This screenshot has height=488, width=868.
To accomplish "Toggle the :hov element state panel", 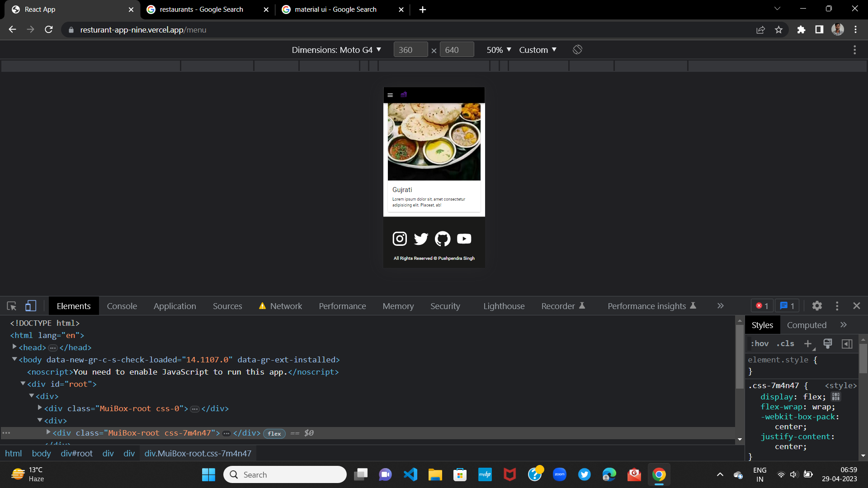I will (759, 344).
